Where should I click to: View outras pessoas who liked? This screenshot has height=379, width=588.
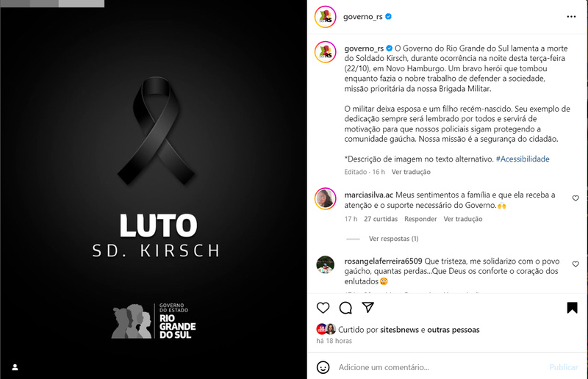453,330
